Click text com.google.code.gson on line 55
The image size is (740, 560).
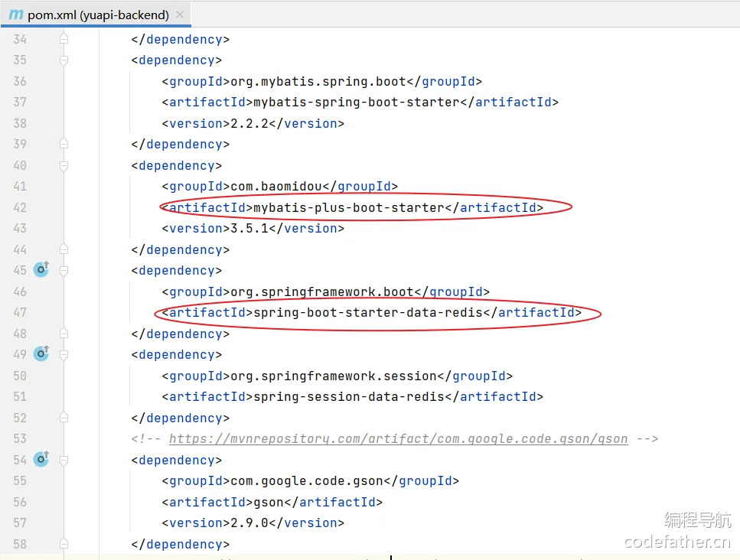click(x=307, y=480)
